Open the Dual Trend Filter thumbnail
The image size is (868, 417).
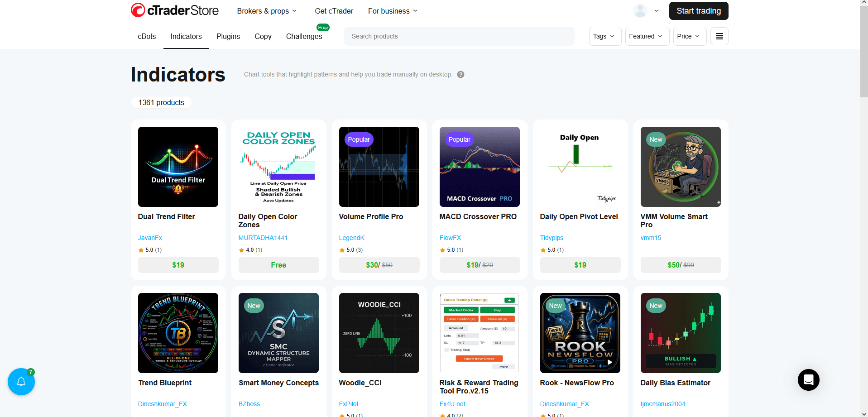(178, 167)
